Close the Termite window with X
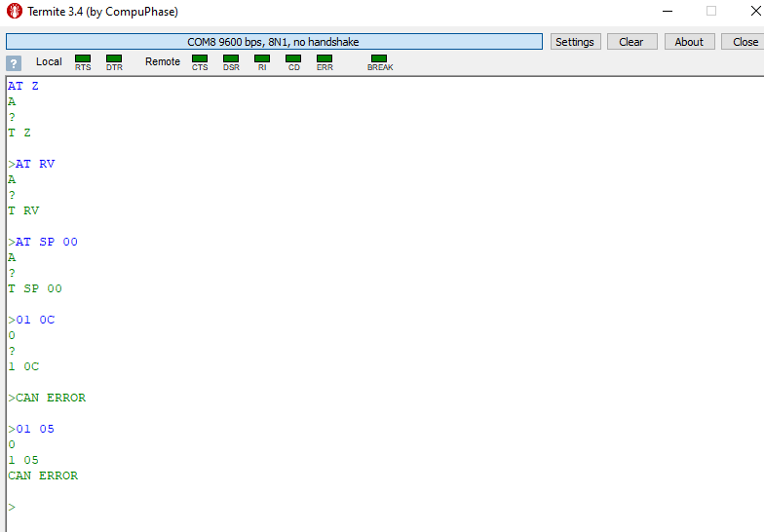The height and width of the screenshot is (532, 764). tap(756, 11)
